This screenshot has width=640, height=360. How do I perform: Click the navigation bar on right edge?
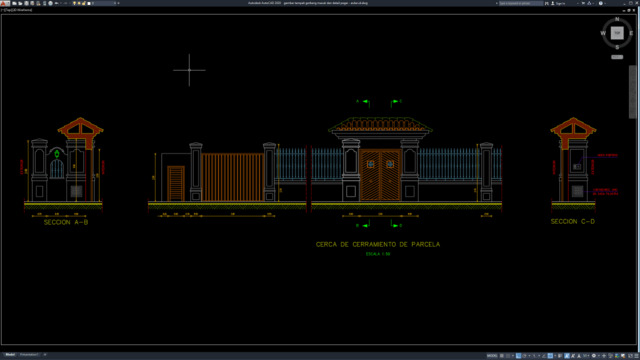pyautogui.click(x=632, y=92)
